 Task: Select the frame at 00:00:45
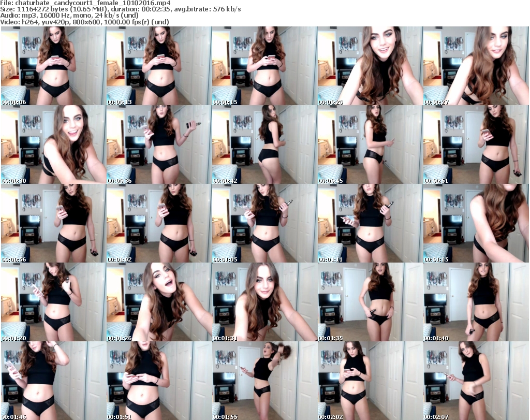tap(370, 144)
